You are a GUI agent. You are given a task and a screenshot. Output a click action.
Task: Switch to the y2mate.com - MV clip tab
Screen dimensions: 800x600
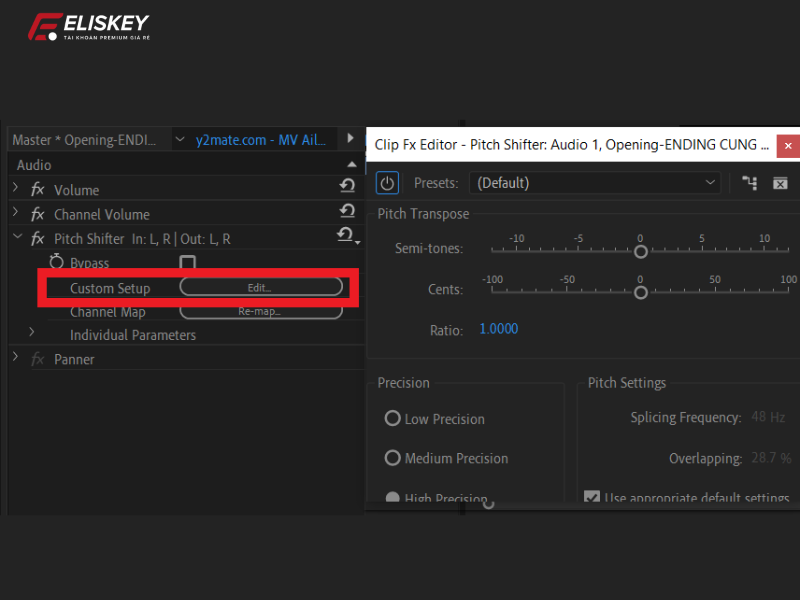tap(253, 139)
